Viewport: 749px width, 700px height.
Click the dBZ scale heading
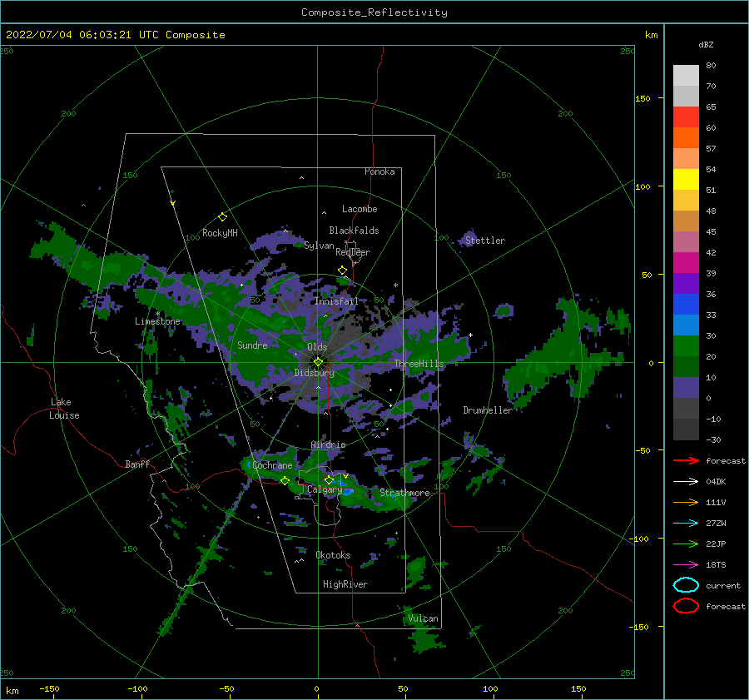tap(706, 44)
